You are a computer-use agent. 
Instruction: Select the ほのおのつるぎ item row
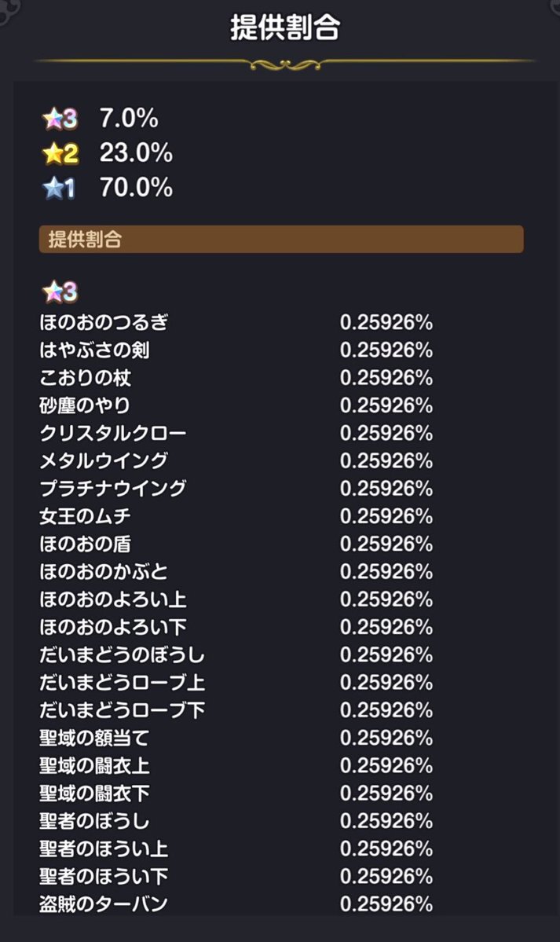104,322
